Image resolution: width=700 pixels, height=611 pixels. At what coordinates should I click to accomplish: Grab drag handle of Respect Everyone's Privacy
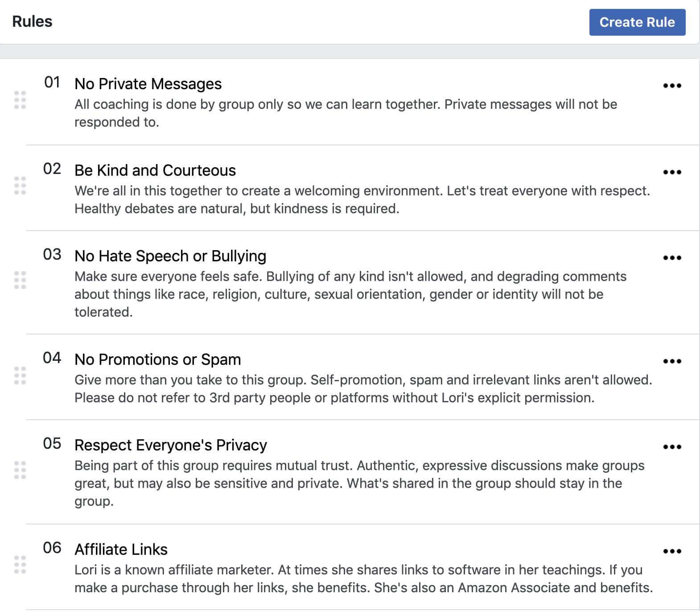click(20, 470)
